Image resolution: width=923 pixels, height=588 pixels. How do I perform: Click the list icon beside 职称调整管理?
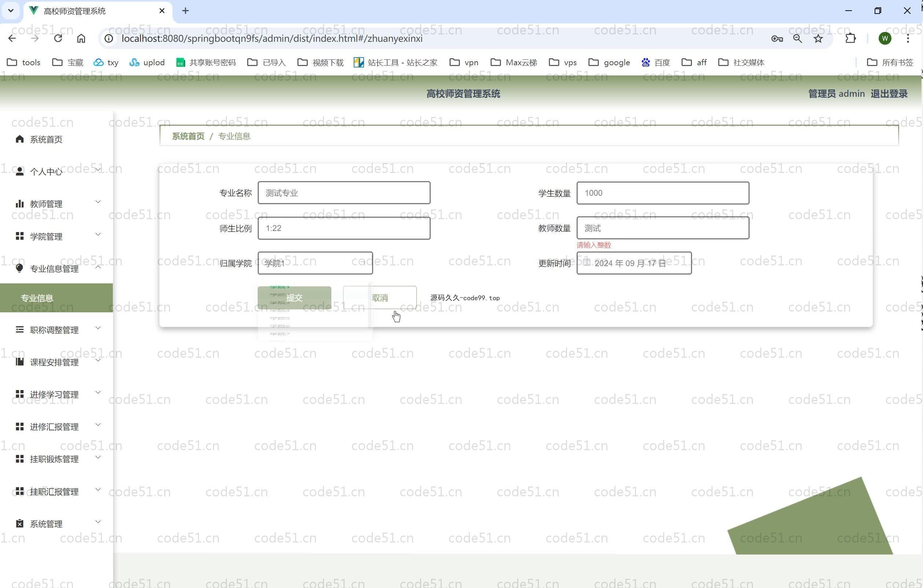19,330
